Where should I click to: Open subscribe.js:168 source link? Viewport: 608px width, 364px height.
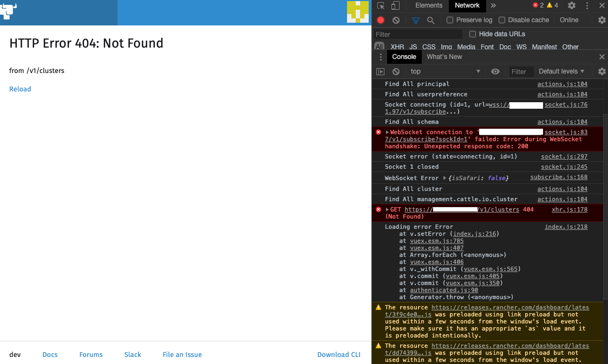coord(559,177)
